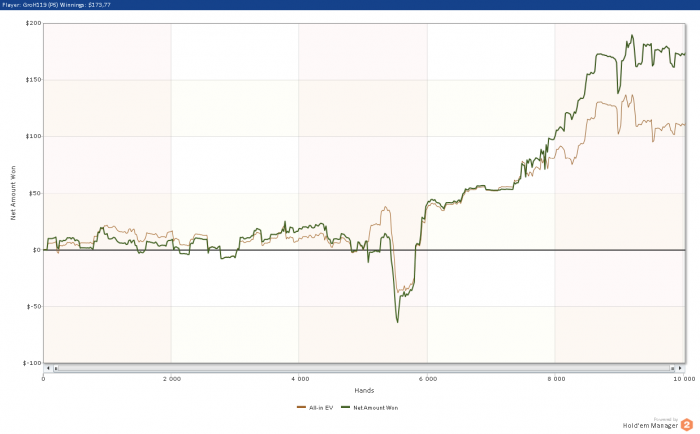Click the $100 label on the vertical axis

pos(33,137)
